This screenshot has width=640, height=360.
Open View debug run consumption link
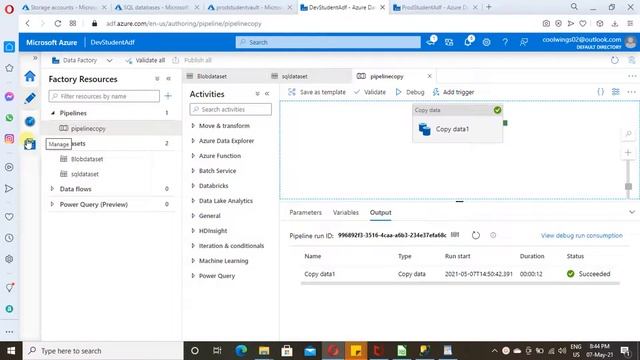pos(582,236)
